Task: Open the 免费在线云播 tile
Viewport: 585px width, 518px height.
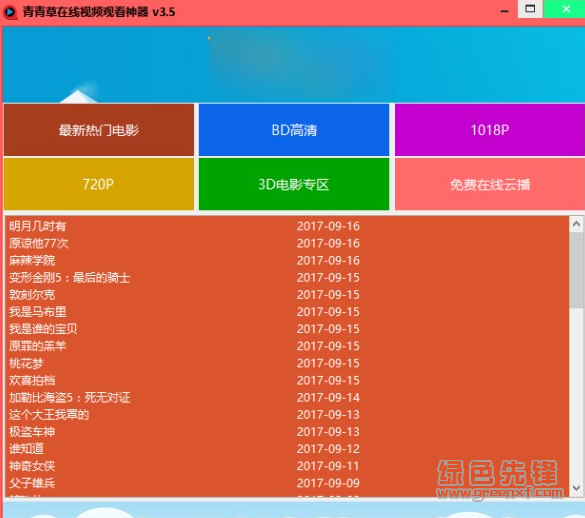Action: (490, 184)
